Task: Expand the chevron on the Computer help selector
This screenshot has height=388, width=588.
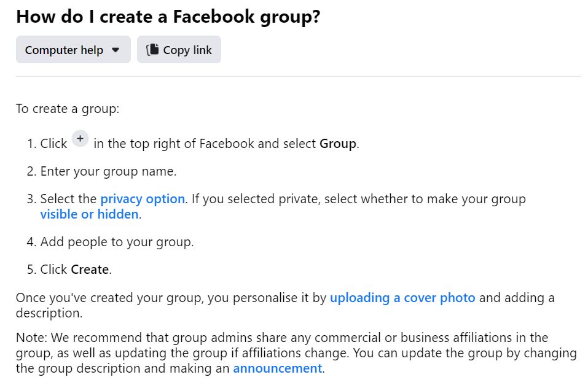Action: pos(115,50)
